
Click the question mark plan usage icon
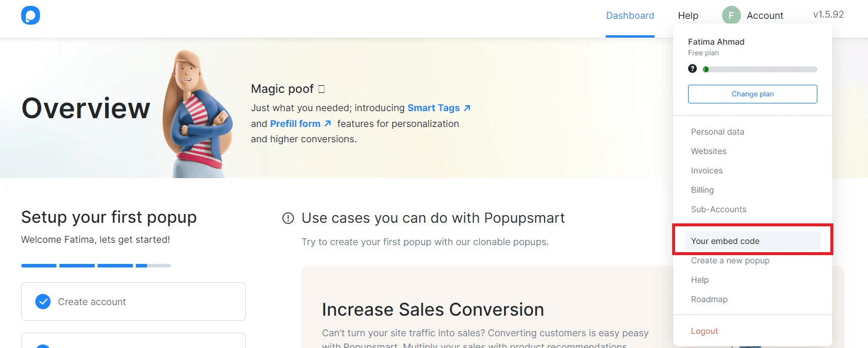click(692, 69)
